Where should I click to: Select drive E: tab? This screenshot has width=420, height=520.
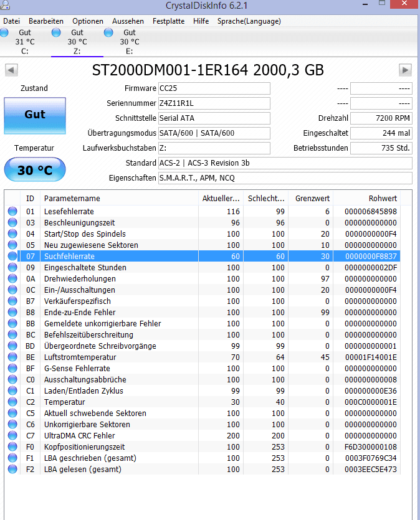[x=130, y=42]
